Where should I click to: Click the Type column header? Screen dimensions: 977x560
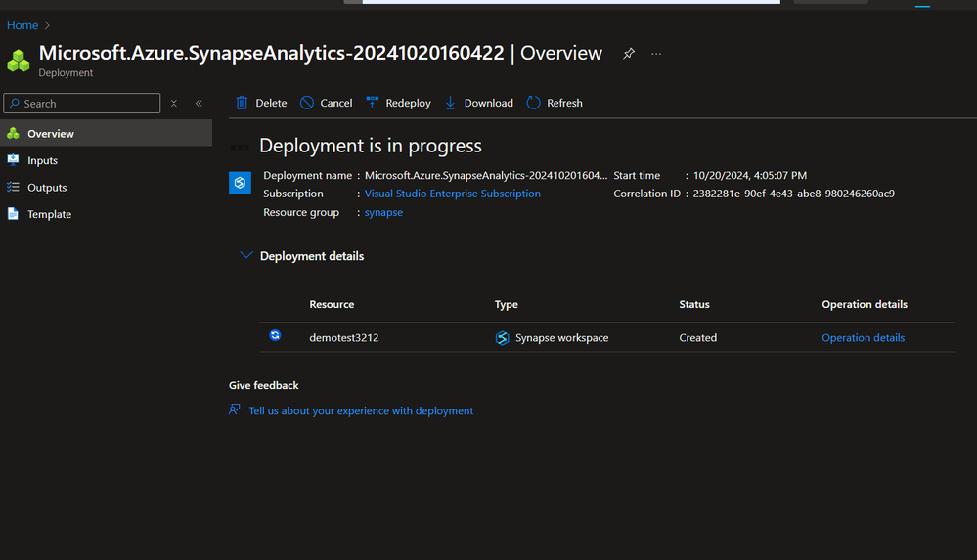coord(506,305)
